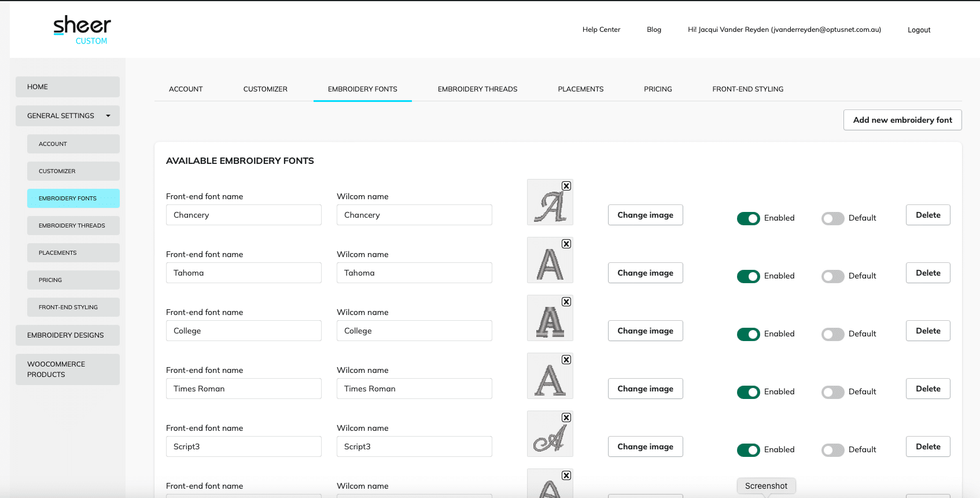Edit the Chancery front-end font name field
The image size is (980, 498).
pos(244,215)
